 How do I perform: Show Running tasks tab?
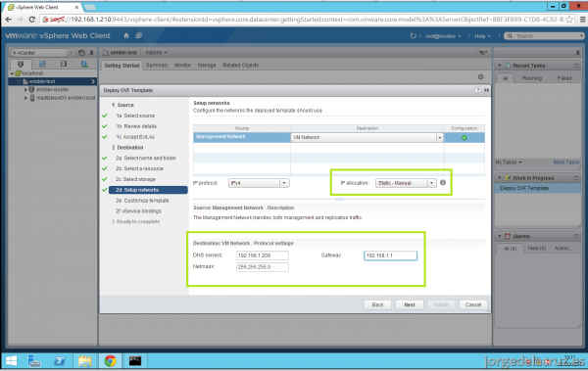(532, 78)
